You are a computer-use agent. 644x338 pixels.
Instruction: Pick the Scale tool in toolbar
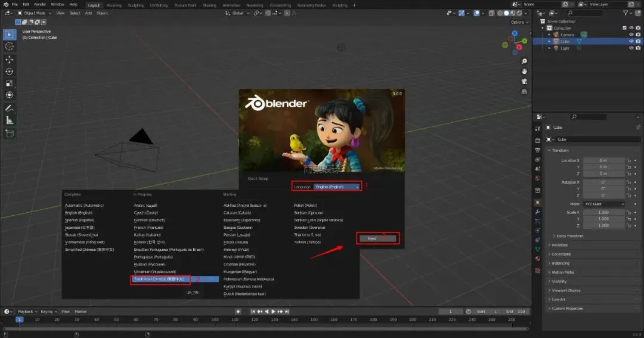click(10, 83)
